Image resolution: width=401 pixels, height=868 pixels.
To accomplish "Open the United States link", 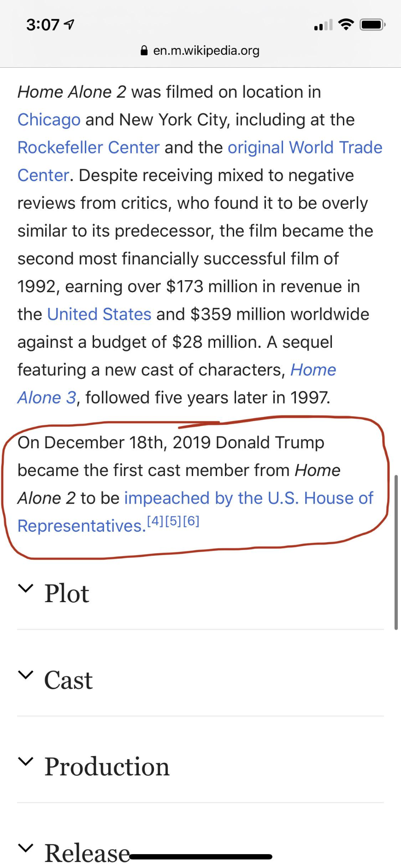I will 99,314.
